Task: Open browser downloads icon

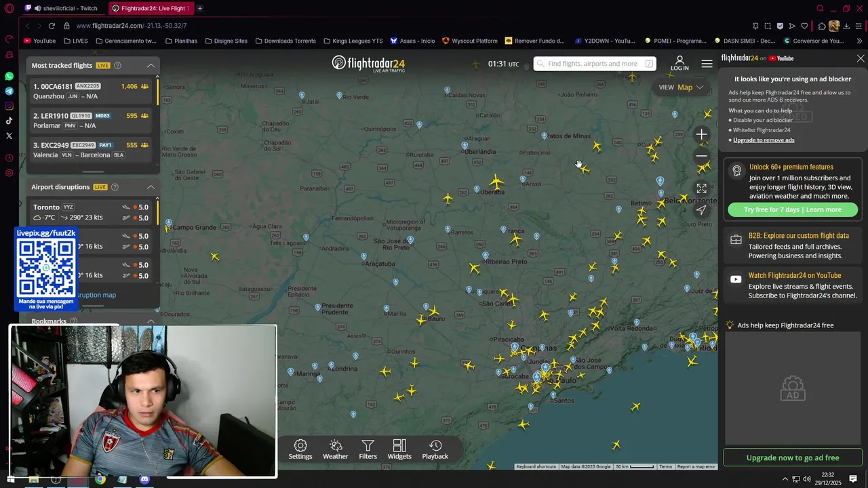Action: point(846,26)
